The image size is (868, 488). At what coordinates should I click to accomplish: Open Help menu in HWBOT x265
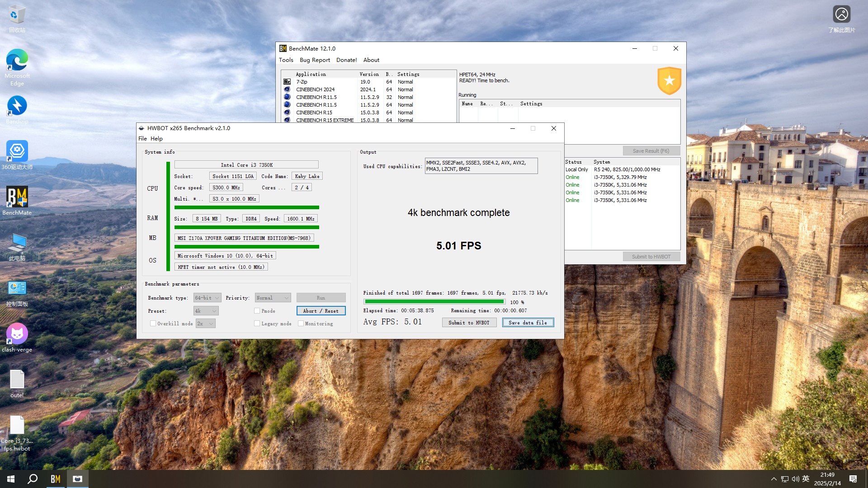click(156, 139)
